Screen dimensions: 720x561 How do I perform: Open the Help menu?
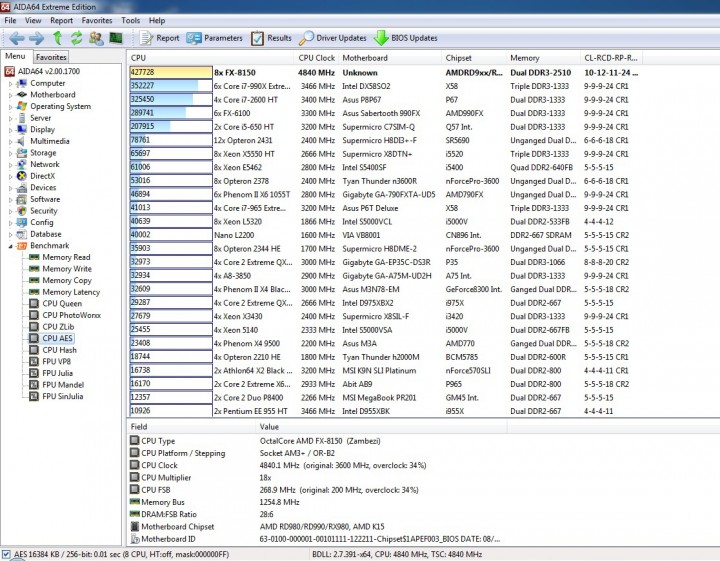pyautogui.click(x=157, y=21)
